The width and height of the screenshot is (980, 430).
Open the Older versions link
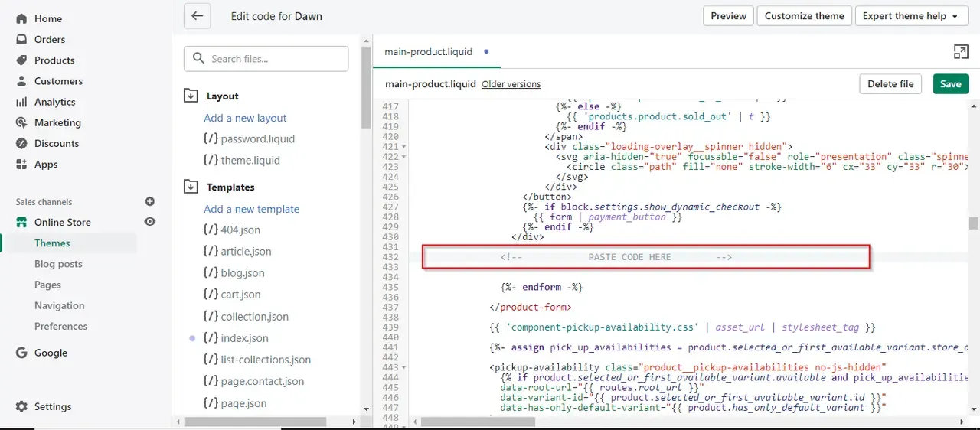pyautogui.click(x=511, y=84)
